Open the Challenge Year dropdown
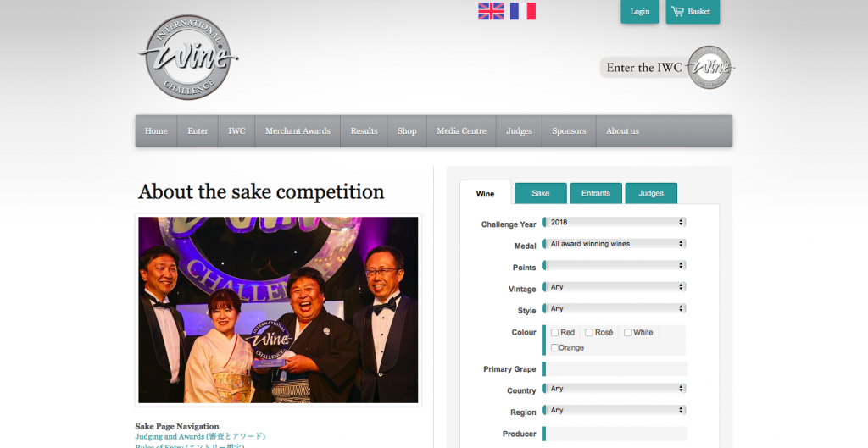Image resolution: width=868 pixels, height=448 pixels. click(615, 222)
